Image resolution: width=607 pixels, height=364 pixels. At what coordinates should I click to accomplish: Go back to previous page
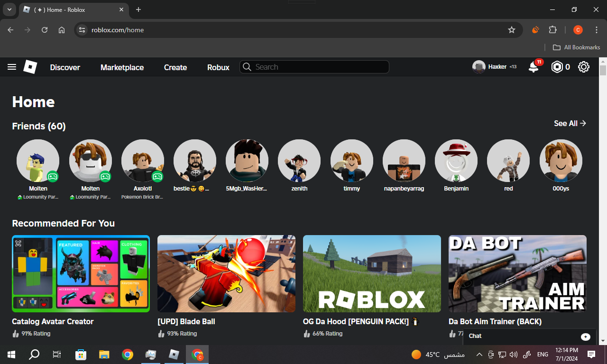tap(10, 30)
